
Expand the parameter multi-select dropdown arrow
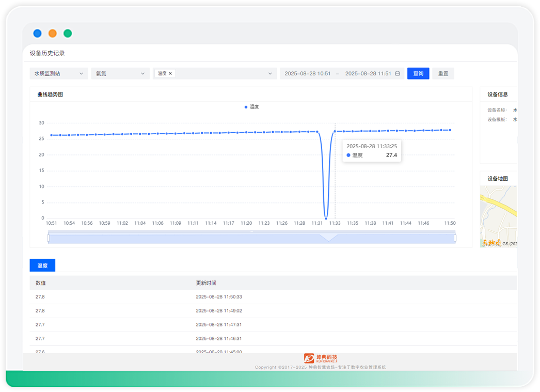click(269, 74)
